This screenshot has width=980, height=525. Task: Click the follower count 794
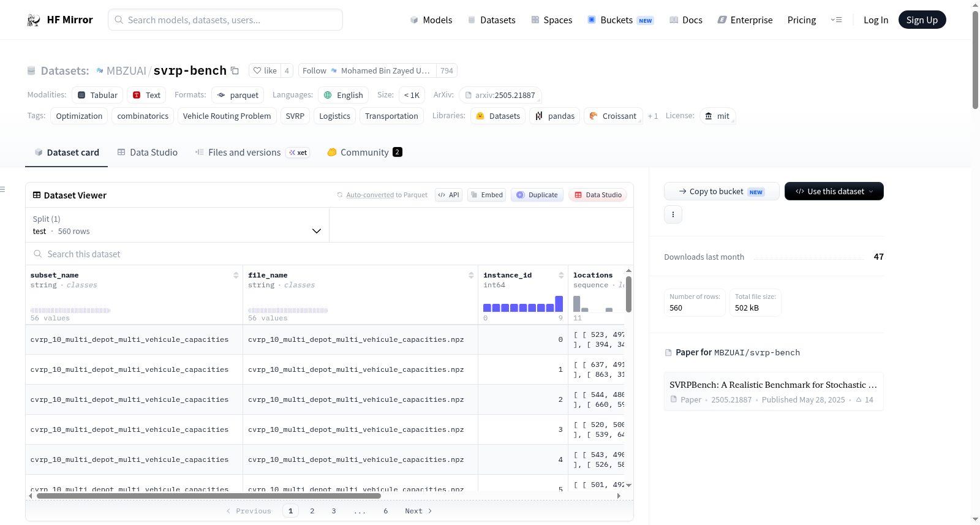point(447,70)
